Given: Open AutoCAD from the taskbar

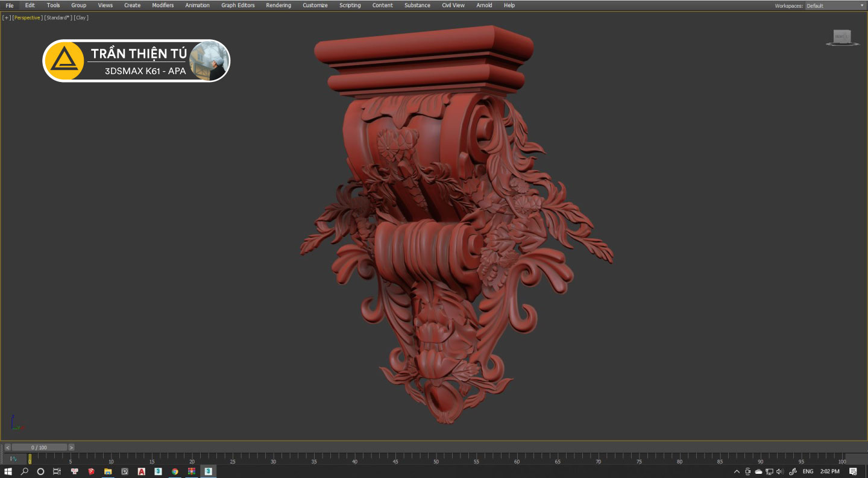Looking at the screenshot, I should (x=141, y=471).
